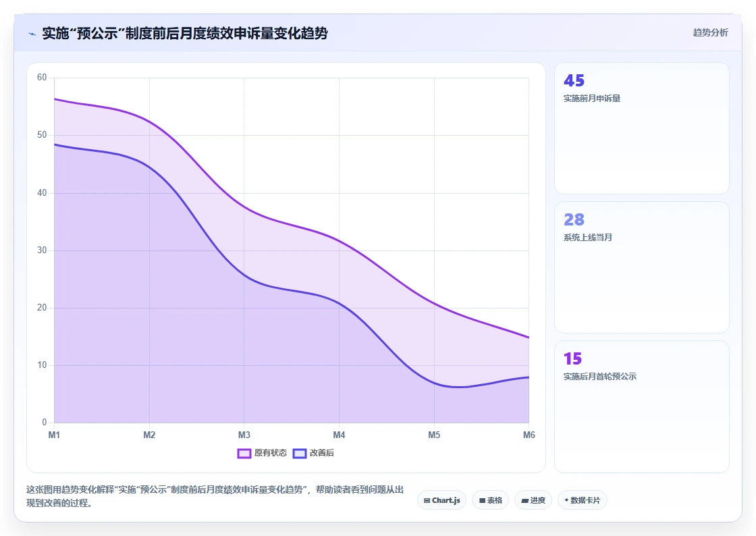Click the 进度 chip bar icon

525,501
